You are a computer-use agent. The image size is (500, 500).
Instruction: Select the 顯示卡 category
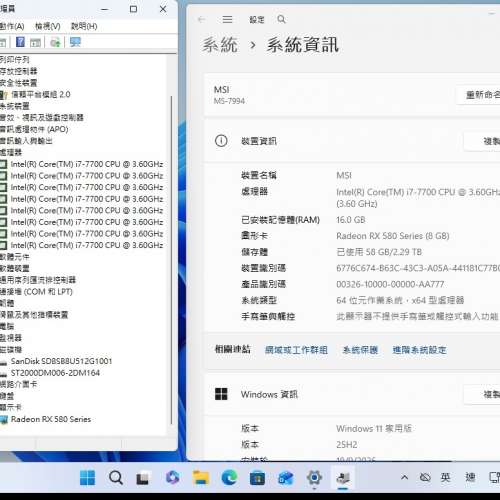point(11,407)
